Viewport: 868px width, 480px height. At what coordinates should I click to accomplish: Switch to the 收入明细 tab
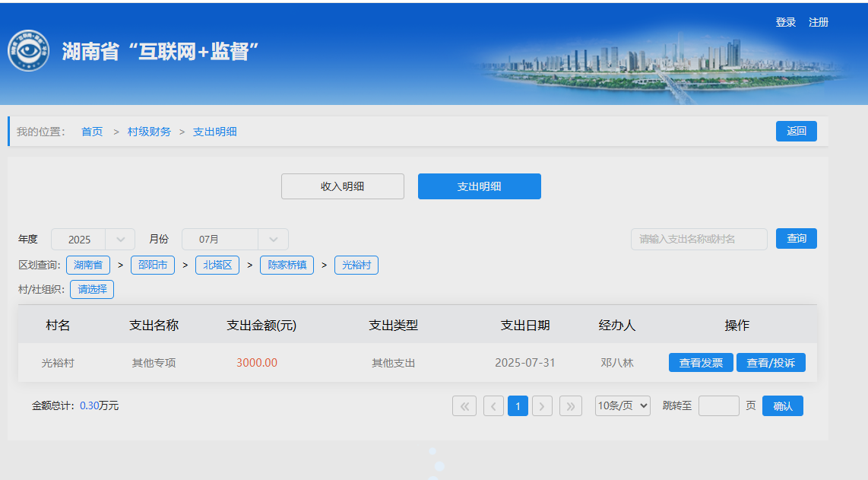click(x=342, y=186)
